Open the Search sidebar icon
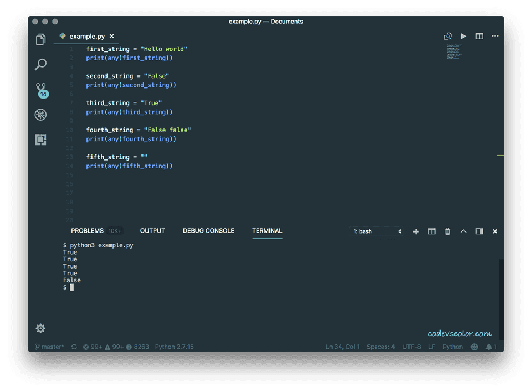Viewport: 532px width, 392px height. tap(40, 64)
